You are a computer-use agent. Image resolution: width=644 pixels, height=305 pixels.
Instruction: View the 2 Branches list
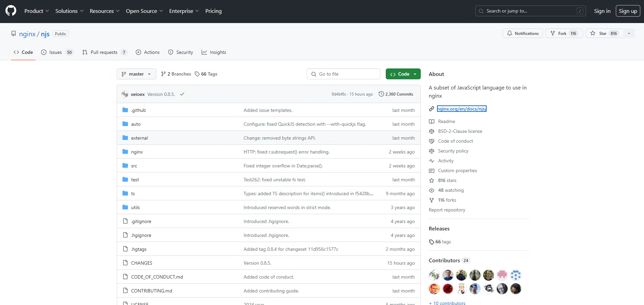(x=176, y=74)
